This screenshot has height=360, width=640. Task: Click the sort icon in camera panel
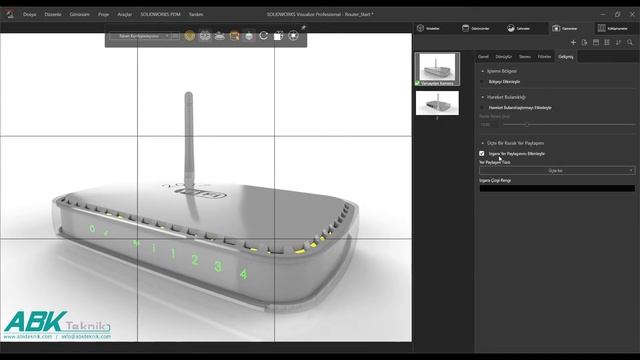coord(618,42)
